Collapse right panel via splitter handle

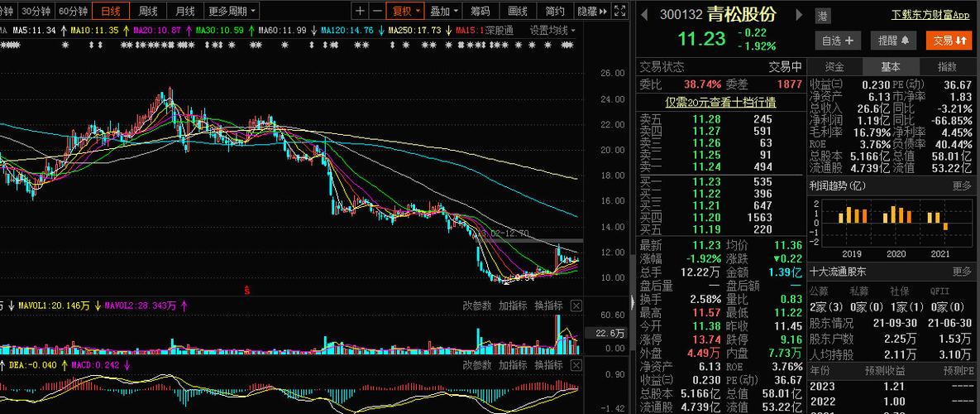(x=632, y=303)
